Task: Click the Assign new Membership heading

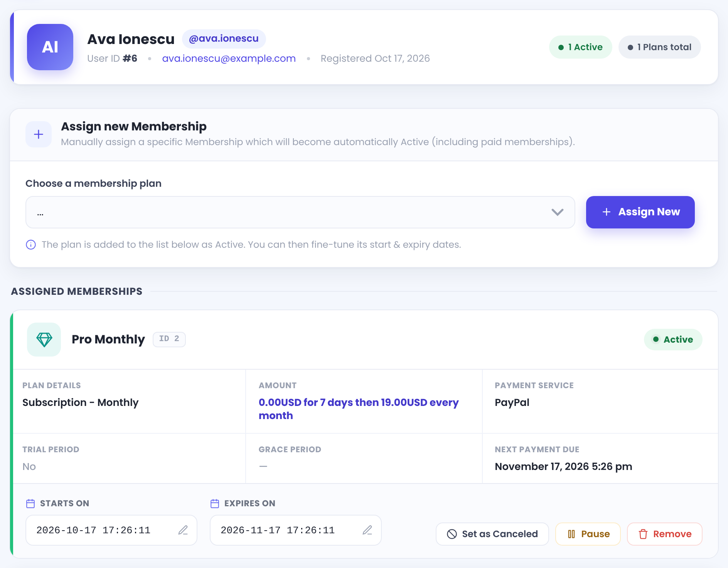Action: pos(134,127)
